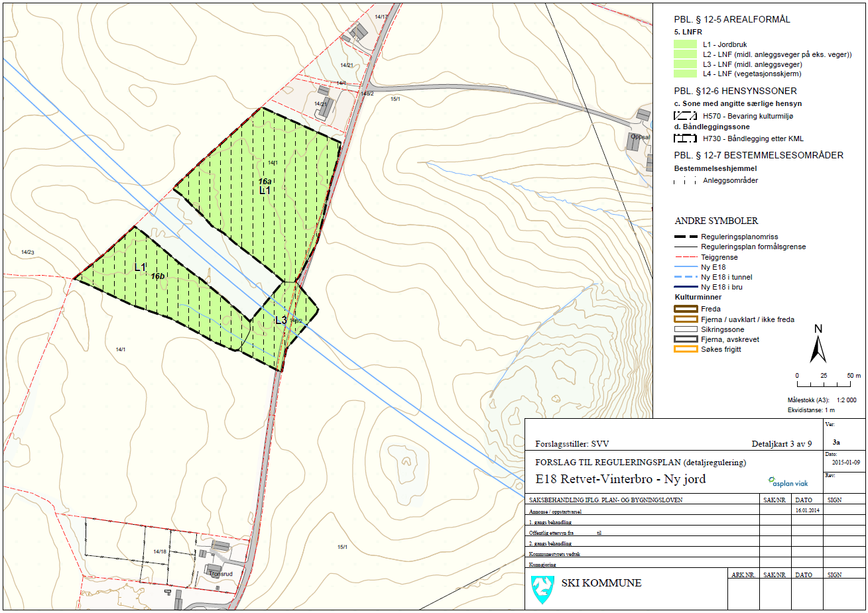
Task: Click the Anleggsområder dashed line symbol
Action: 685,180
